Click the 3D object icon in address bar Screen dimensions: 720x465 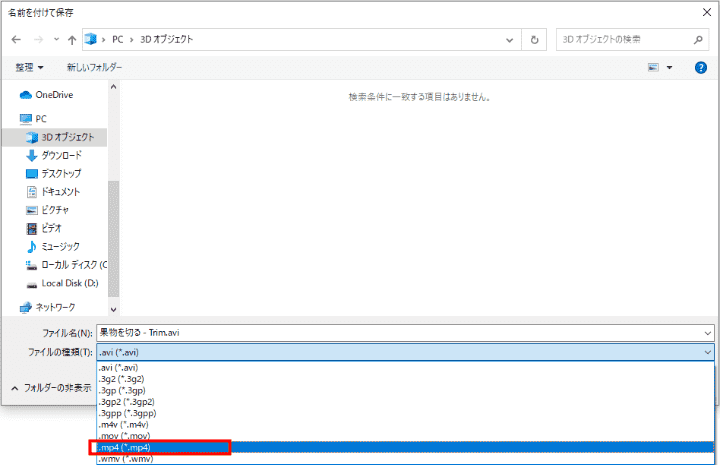(x=90, y=39)
